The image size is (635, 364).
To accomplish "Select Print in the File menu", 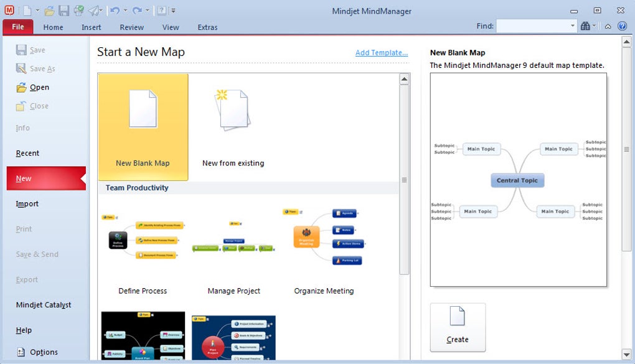I will click(24, 229).
